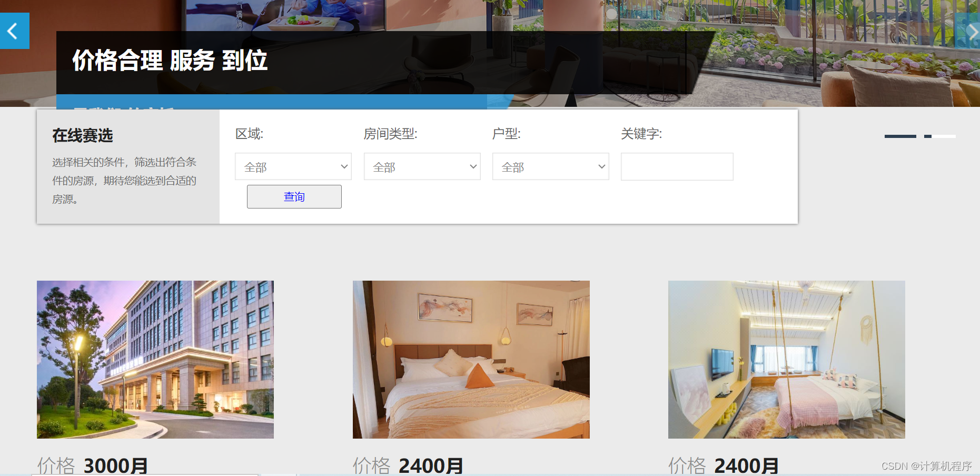This screenshot has width=980, height=476.
Task: Open the building exterior listing priced 3000月
Action: pyautogui.click(x=155, y=359)
